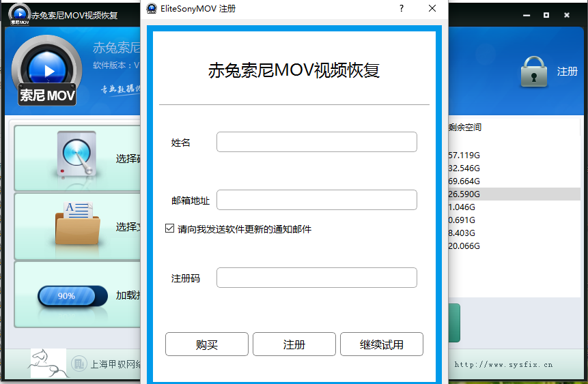This screenshot has height=384, width=588.
Task: Select the row showing 0.691G
Action: 514,220
